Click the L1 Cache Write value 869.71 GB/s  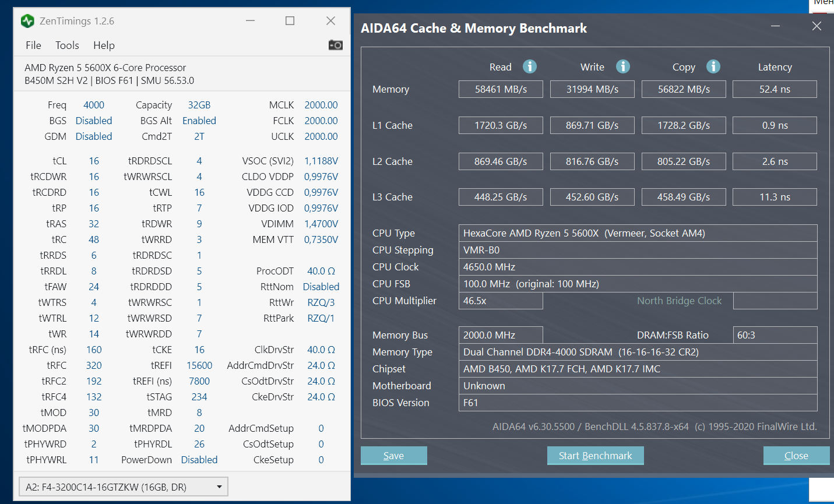[x=592, y=125]
